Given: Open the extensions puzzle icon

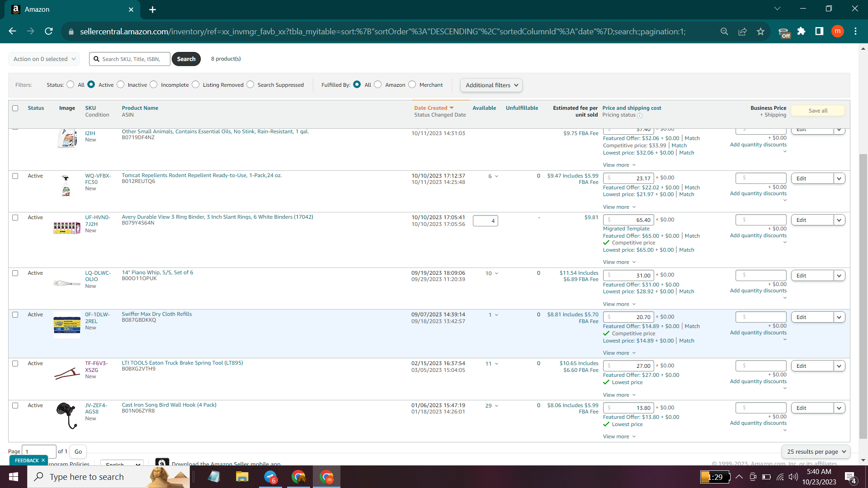Looking at the screenshot, I should click(x=802, y=31).
